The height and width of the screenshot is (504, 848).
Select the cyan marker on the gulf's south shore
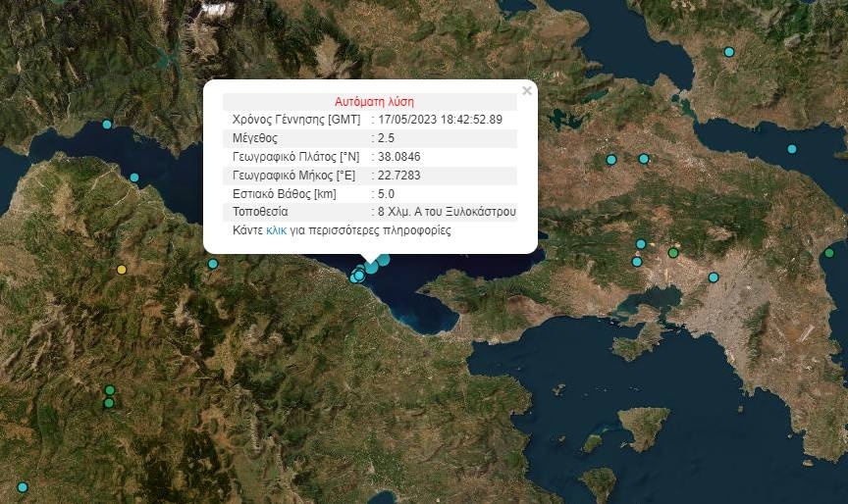(134, 177)
